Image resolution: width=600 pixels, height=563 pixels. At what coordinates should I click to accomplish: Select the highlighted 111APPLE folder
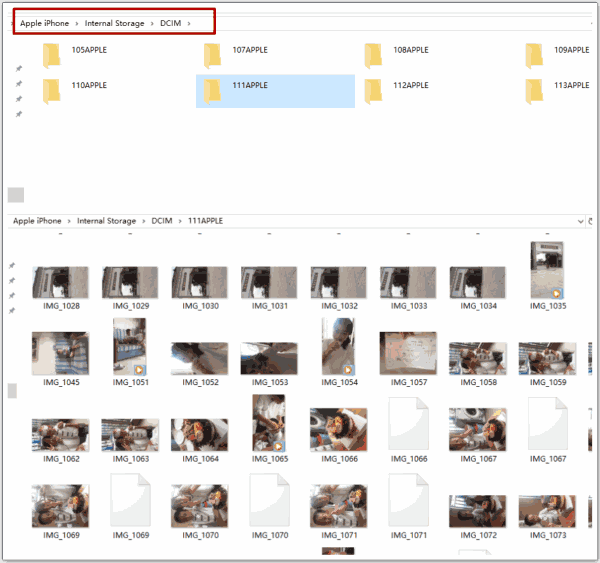coord(275,91)
